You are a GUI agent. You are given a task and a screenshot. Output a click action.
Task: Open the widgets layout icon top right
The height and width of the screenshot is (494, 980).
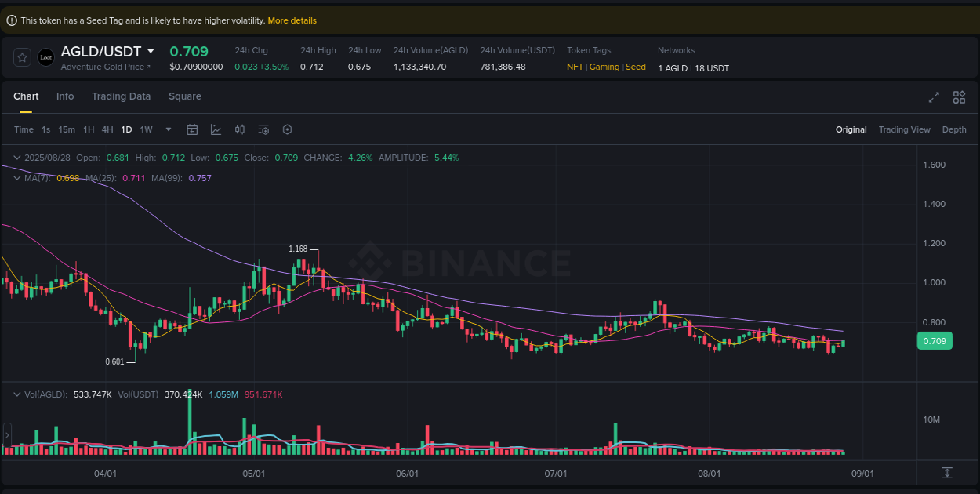[x=959, y=97]
